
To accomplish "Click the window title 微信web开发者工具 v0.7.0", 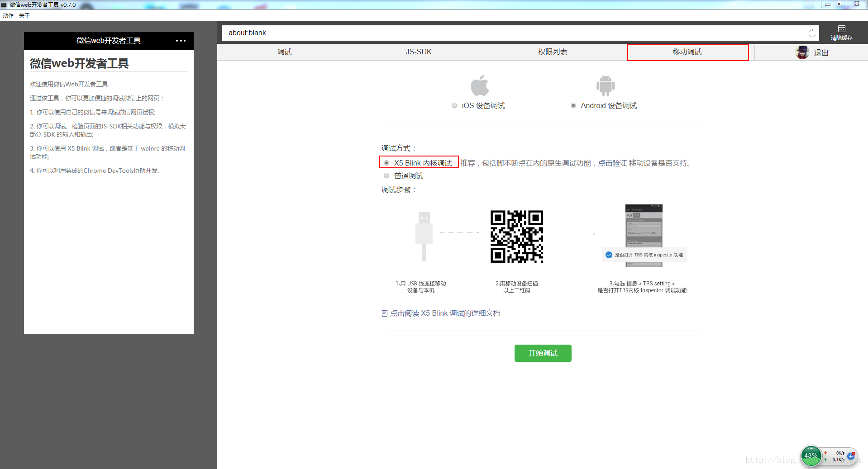I will (43, 5).
